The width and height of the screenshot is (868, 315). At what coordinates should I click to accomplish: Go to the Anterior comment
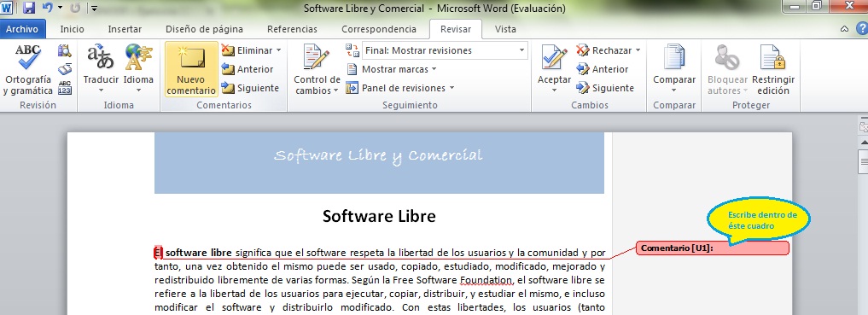coord(248,69)
